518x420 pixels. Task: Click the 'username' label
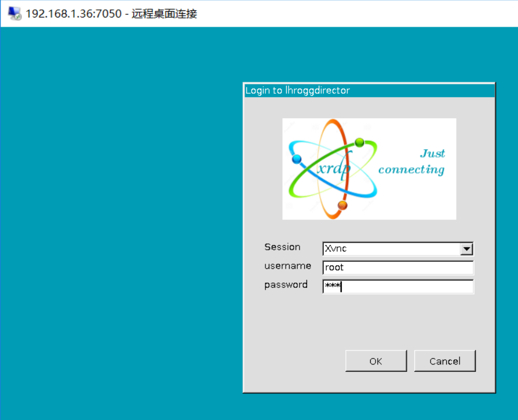point(287,266)
